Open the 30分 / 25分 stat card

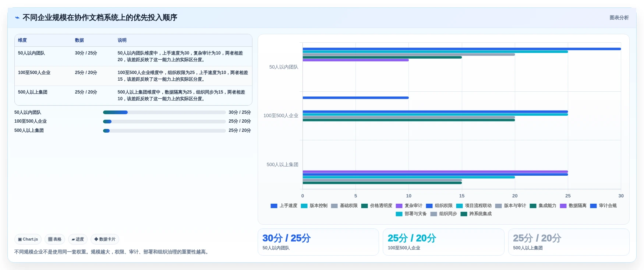[318, 242]
